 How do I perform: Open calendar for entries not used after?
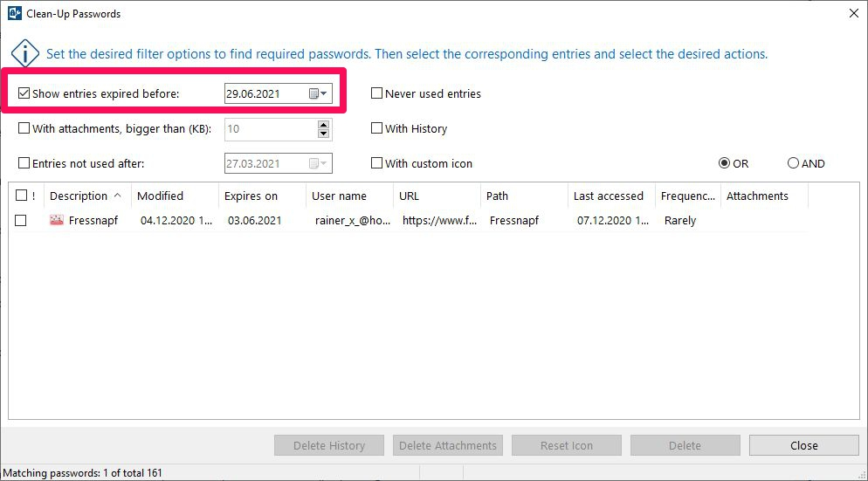click(x=318, y=163)
